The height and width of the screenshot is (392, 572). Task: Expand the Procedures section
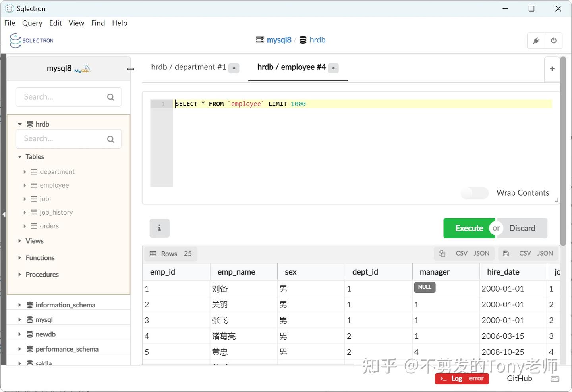click(19, 275)
